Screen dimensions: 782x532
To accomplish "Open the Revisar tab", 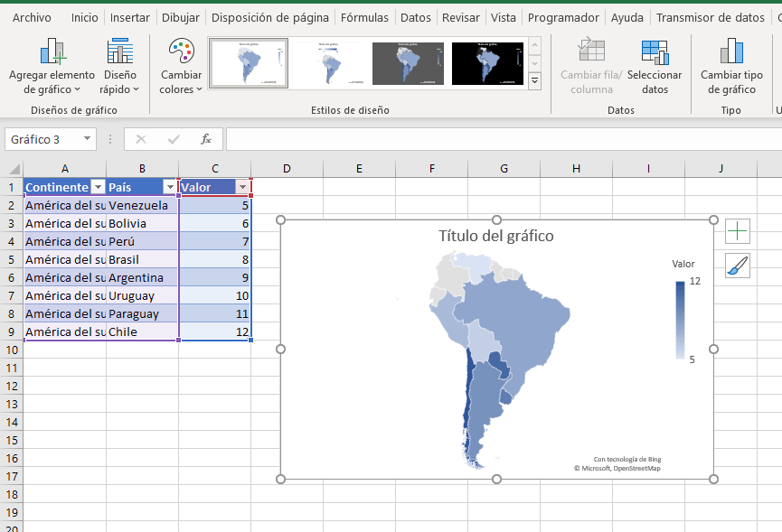I will [461, 18].
